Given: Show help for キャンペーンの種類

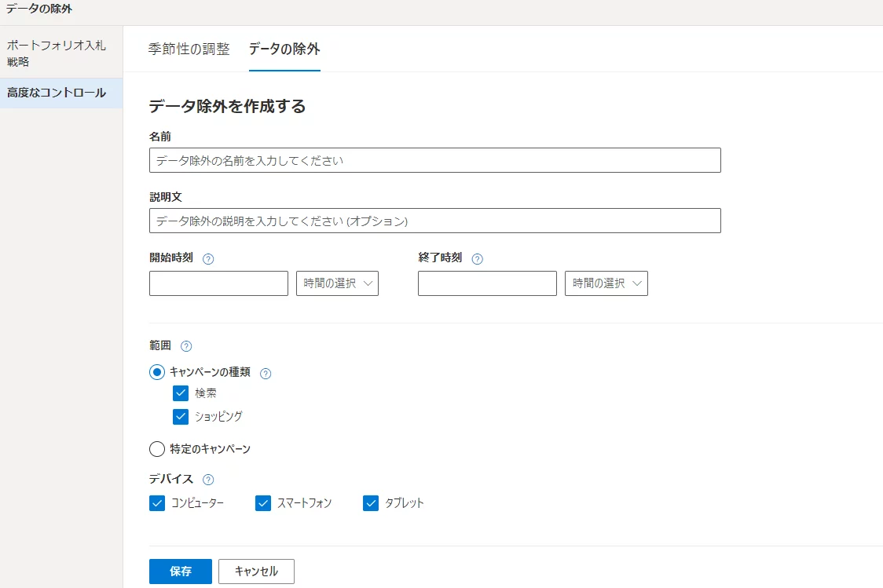Looking at the screenshot, I should coord(266,374).
